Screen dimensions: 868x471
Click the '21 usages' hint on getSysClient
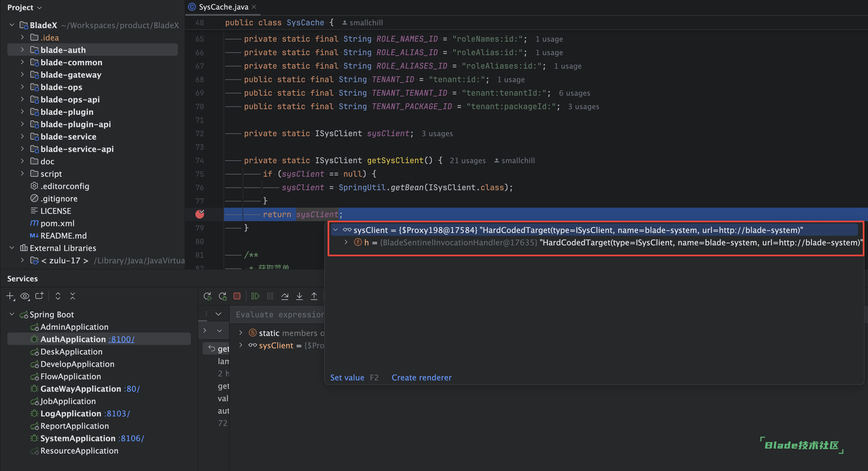pos(468,160)
